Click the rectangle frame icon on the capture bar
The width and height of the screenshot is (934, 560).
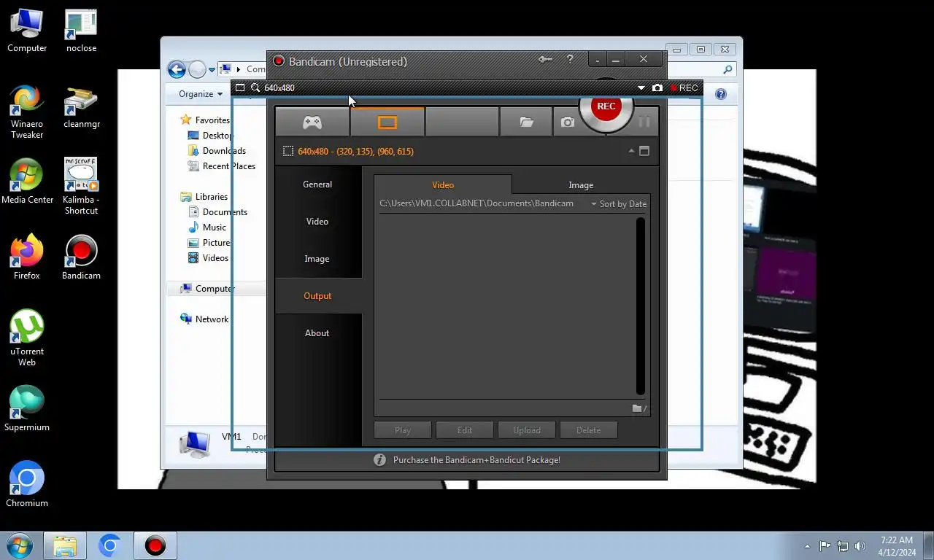240,87
